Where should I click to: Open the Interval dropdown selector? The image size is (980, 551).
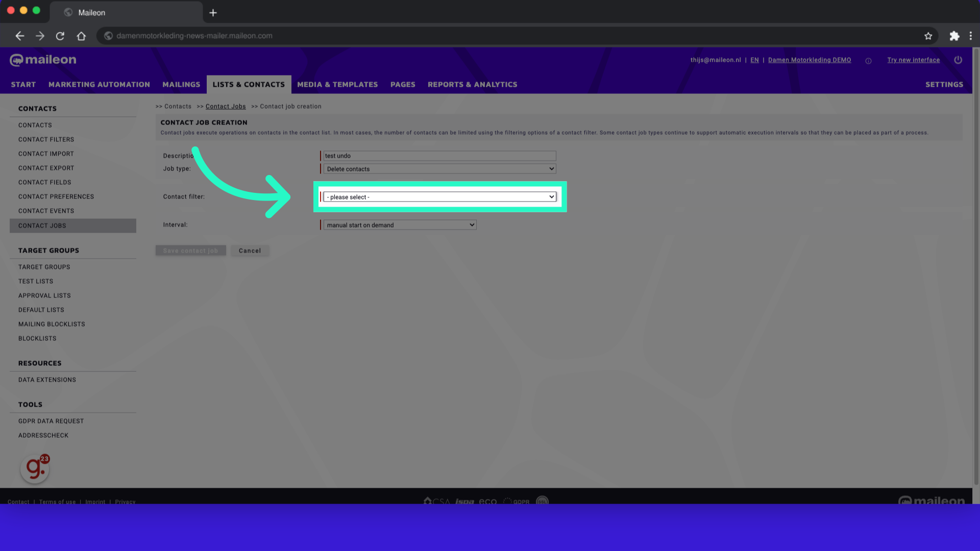pos(400,224)
